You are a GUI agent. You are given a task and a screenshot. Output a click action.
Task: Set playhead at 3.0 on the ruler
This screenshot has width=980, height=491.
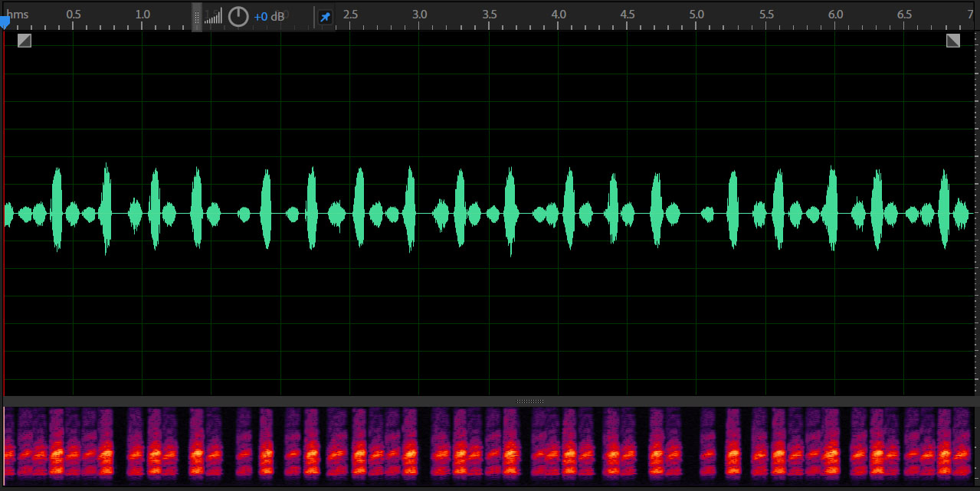(x=420, y=15)
